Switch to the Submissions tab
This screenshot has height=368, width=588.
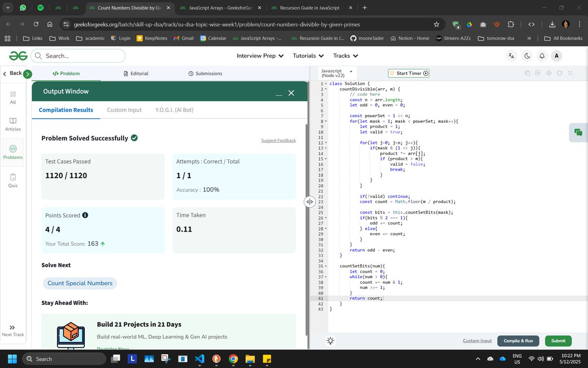[205, 74]
